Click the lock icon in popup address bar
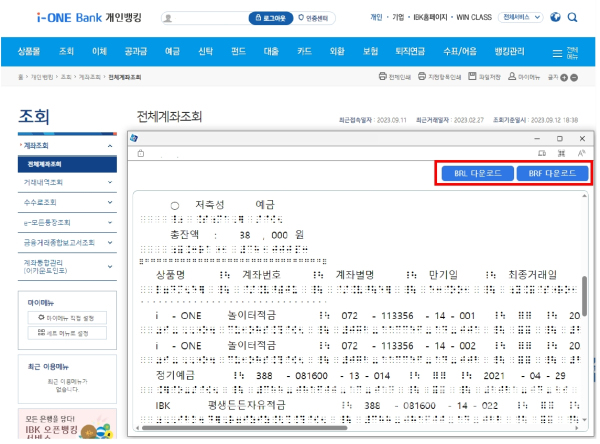The image size is (600, 444). (141, 153)
